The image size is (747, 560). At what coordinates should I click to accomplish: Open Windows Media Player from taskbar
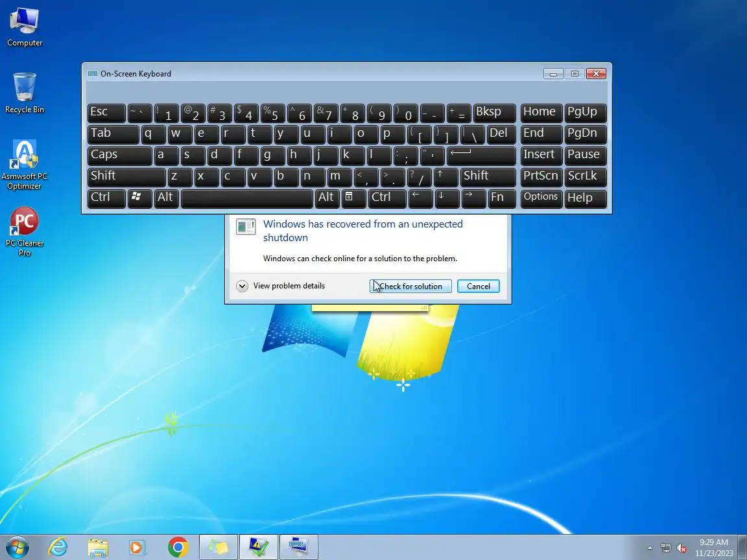pyautogui.click(x=138, y=547)
